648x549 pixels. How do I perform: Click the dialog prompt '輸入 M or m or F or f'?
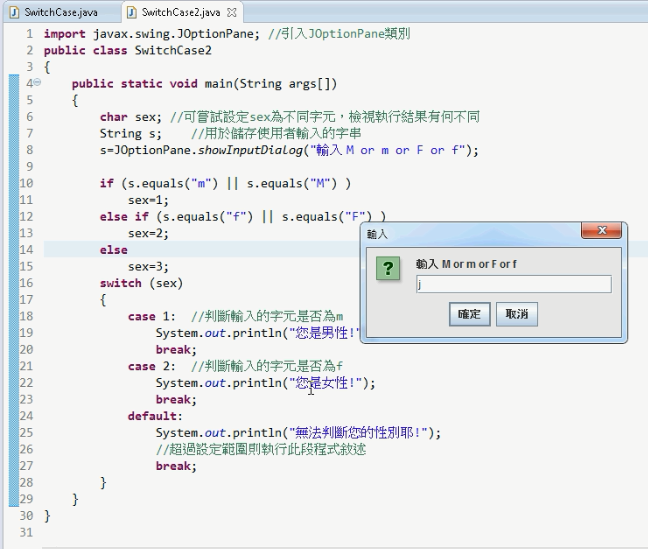(x=466, y=264)
